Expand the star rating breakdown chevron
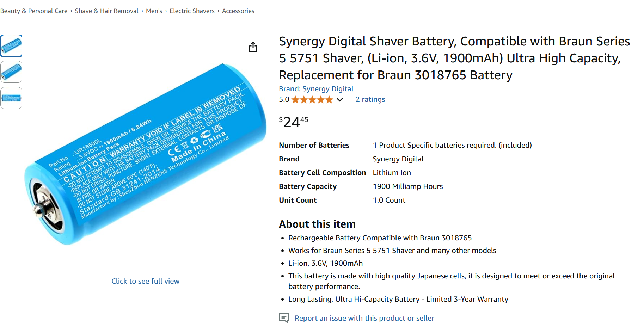Viewport: 644px width, 333px height. (340, 100)
